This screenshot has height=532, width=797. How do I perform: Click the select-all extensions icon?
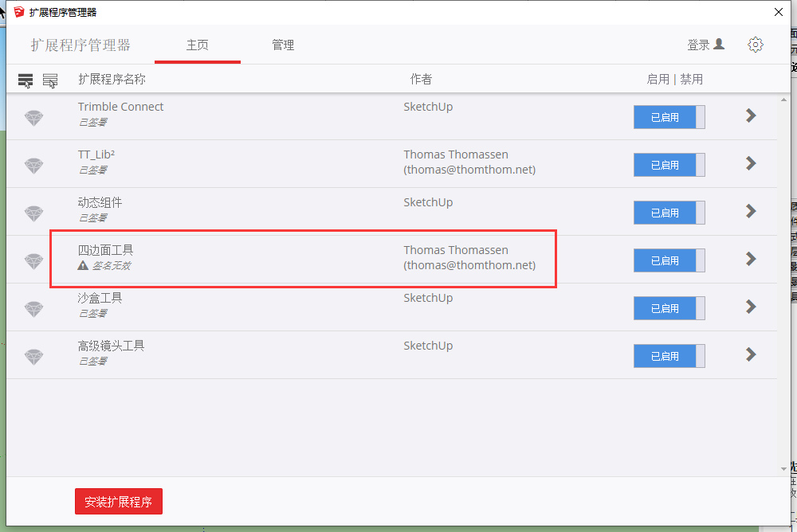[26, 80]
